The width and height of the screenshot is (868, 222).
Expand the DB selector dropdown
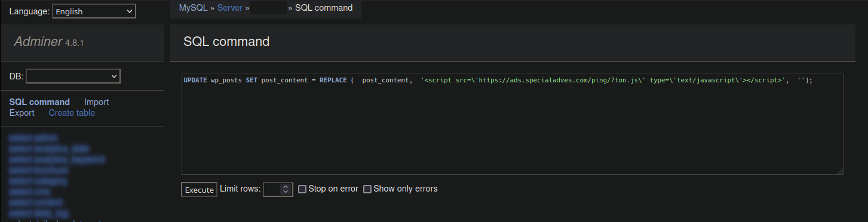point(73,76)
